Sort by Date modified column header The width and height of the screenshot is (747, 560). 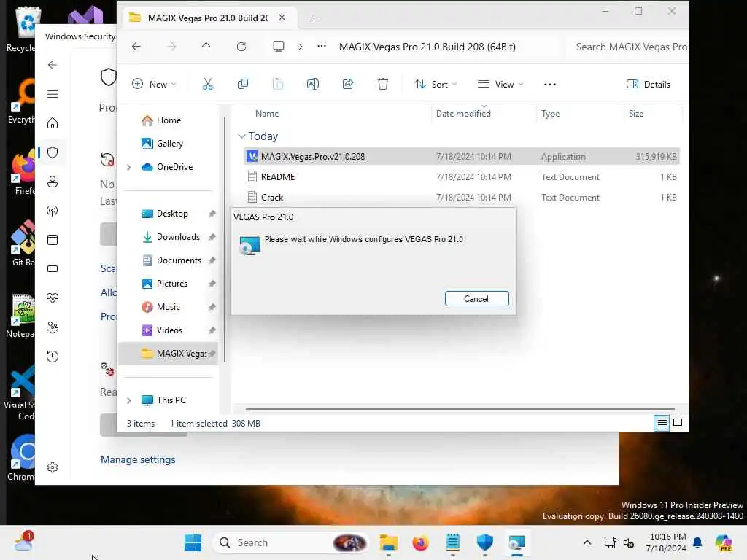pyautogui.click(x=463, y=114)
